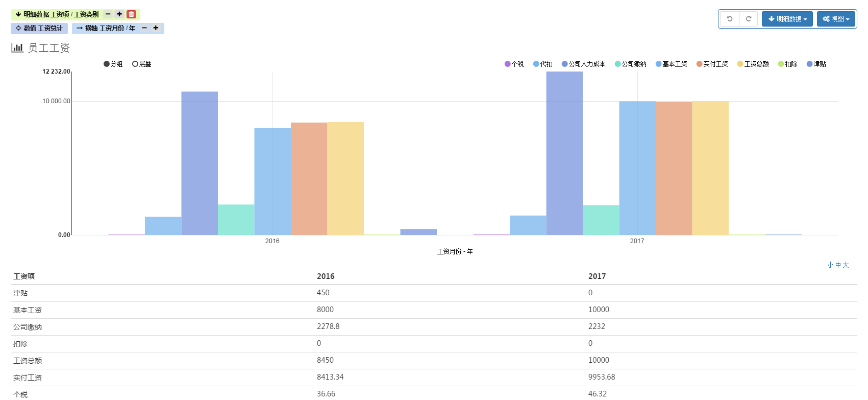The image size is (868, 400).
Task: Click the 工资总额 legend color dot
Action: pos(740,64)
